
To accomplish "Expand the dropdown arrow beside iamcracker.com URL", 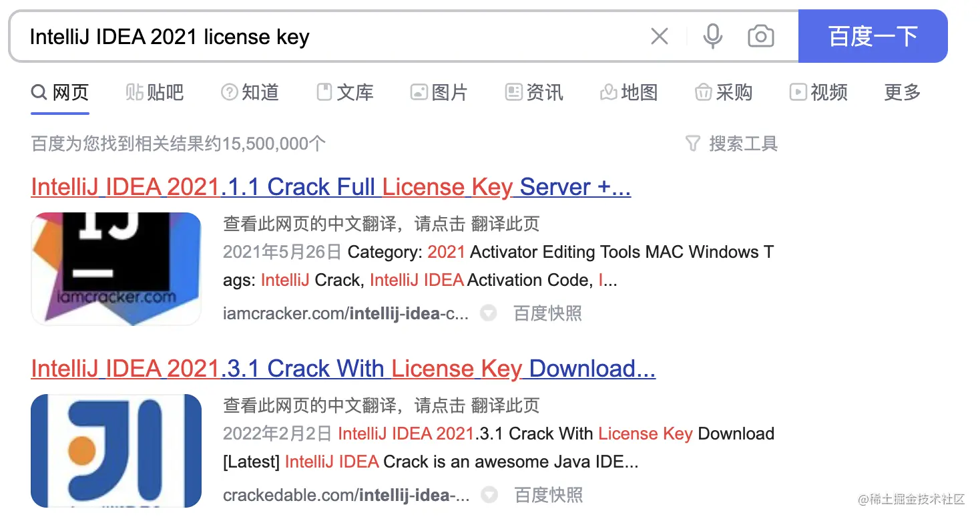I will [x=489, y=313].
